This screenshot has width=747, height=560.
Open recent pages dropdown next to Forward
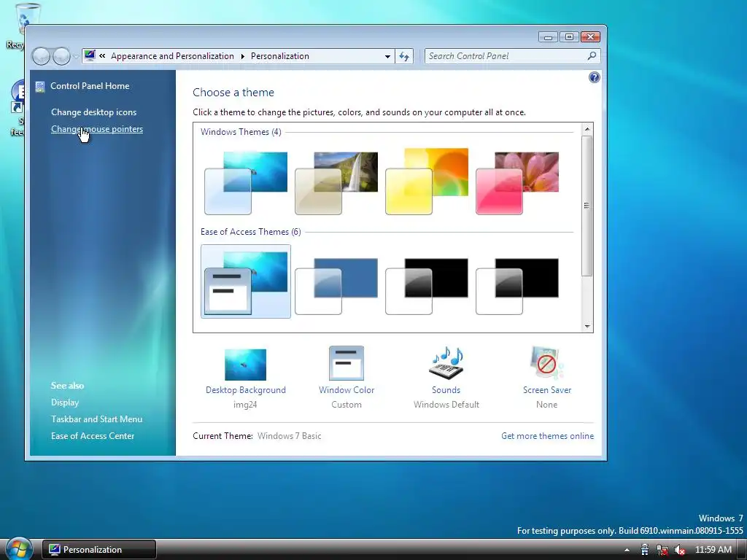click(x=76, y=57)
